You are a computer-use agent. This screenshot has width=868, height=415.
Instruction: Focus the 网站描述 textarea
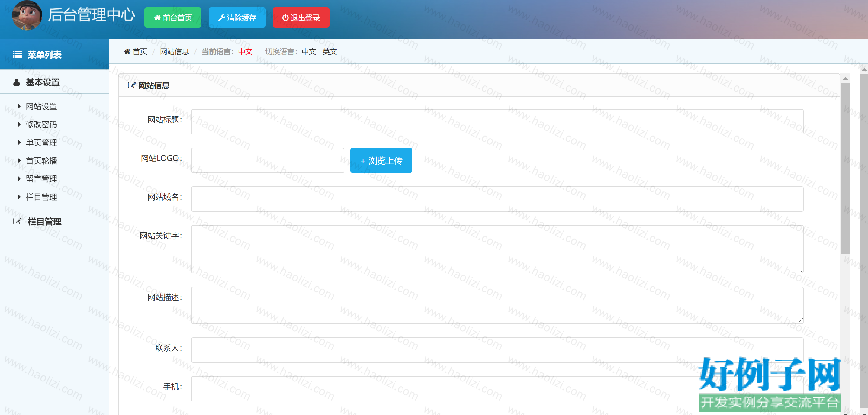(x=497, y=306)
